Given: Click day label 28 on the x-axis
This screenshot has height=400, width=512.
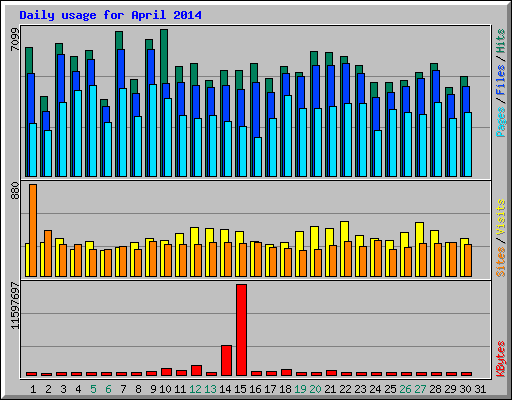Looking at the screenshot, I should click(435, 389).
